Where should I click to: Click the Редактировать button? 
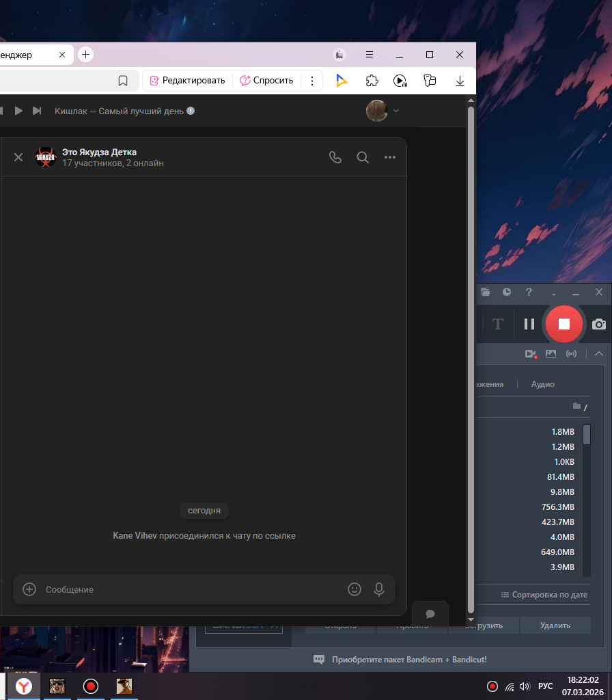click(187, 81)
